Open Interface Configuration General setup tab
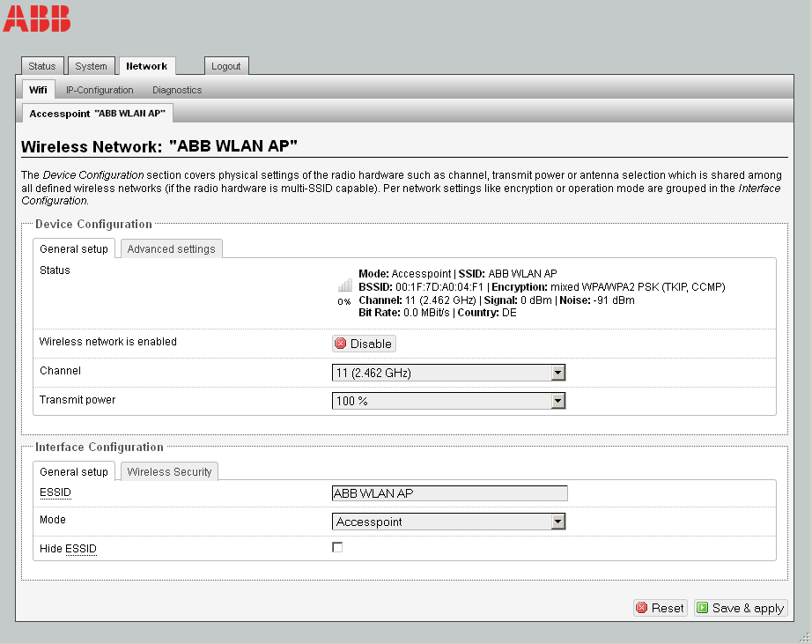812x644 pixels. coord(74,472)
